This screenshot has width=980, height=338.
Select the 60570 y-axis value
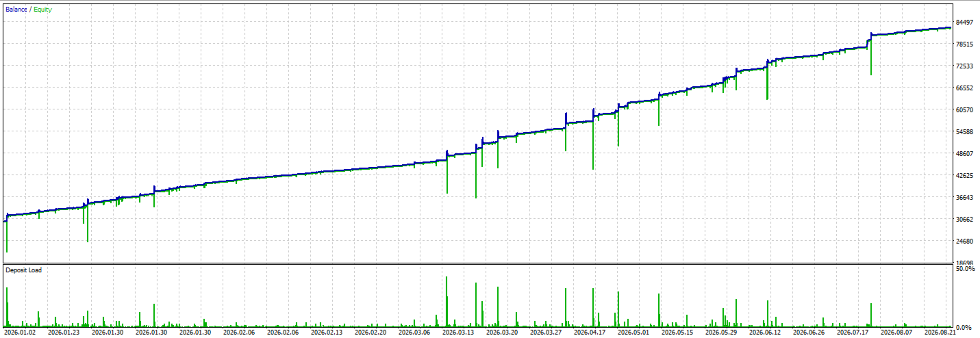(965, 109)
